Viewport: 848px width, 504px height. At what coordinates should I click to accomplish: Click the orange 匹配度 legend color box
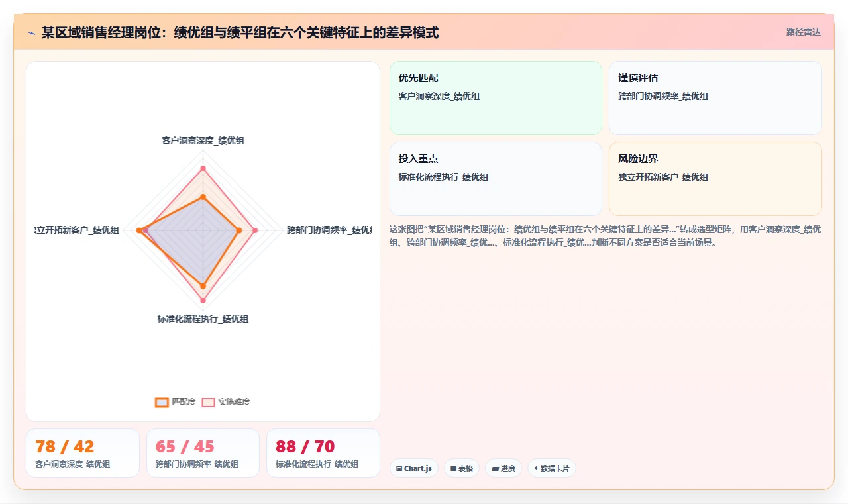point(162,402)
